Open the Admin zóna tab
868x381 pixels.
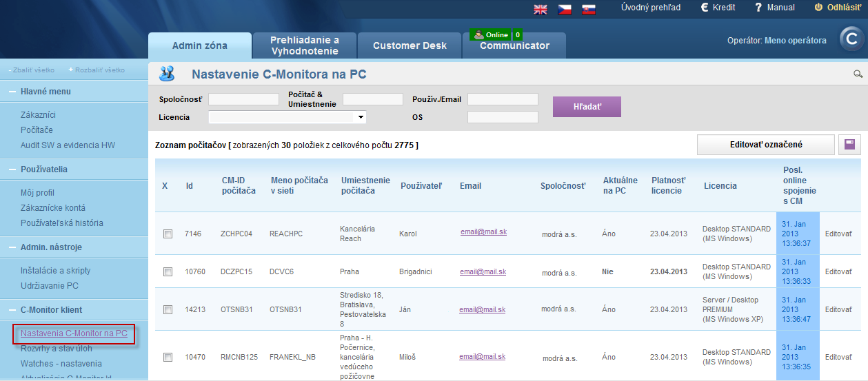tap(200, 45)
